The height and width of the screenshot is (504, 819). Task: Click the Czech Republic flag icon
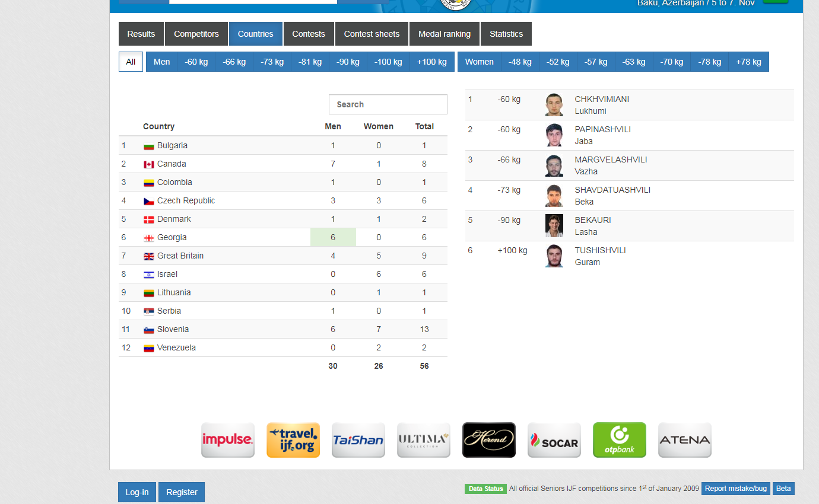149,201
